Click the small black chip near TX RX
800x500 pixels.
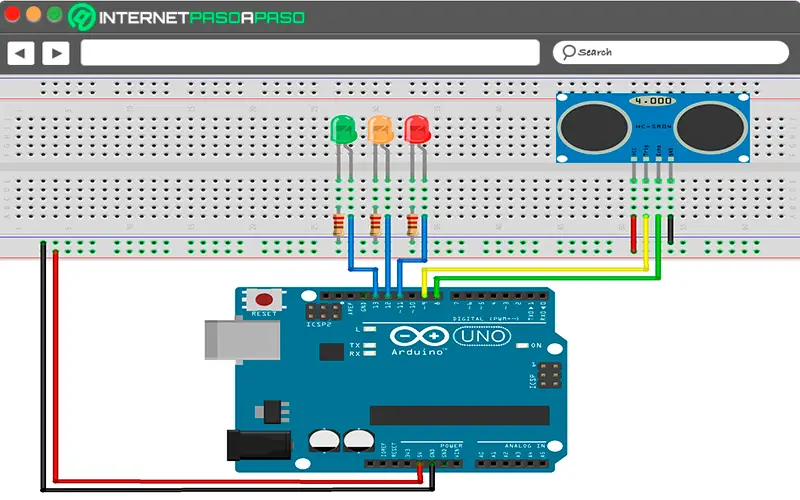(332, 352)
